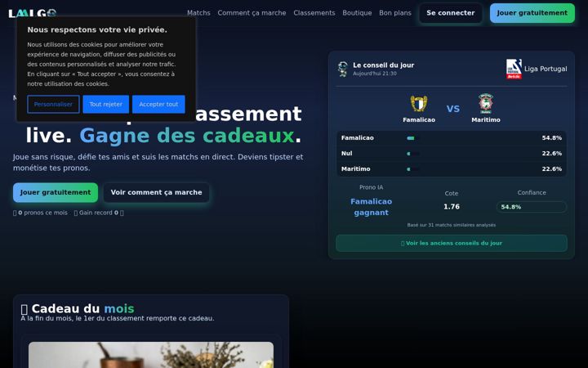Screen dimensions: 588x368
Task: Choose Personnaliser in the cookie banner
Action: 53,105
